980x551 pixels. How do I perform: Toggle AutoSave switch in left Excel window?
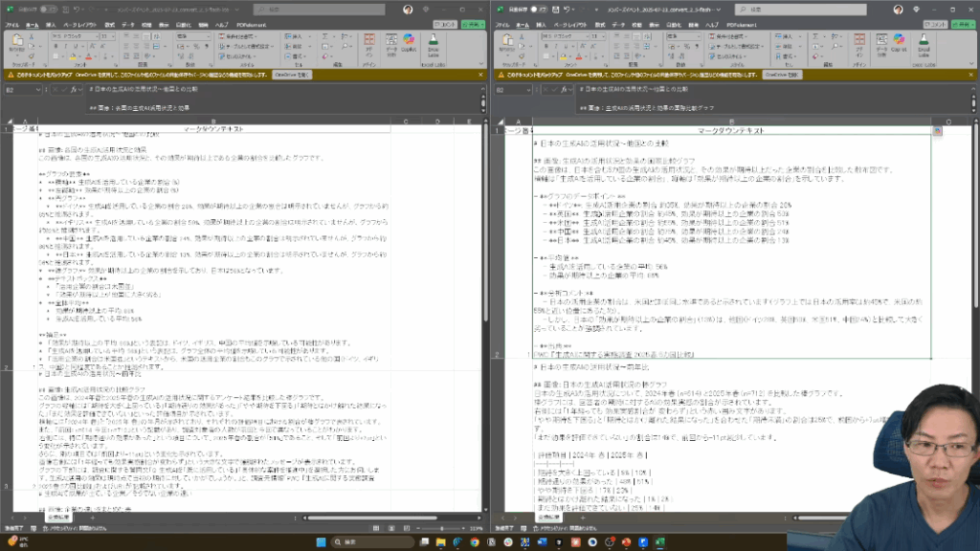(48, 10)
